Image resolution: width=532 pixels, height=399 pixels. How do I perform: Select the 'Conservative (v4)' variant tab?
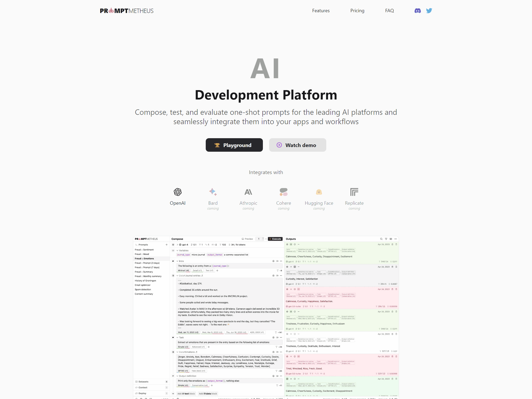pyautogui.click(x=200, y=385)
